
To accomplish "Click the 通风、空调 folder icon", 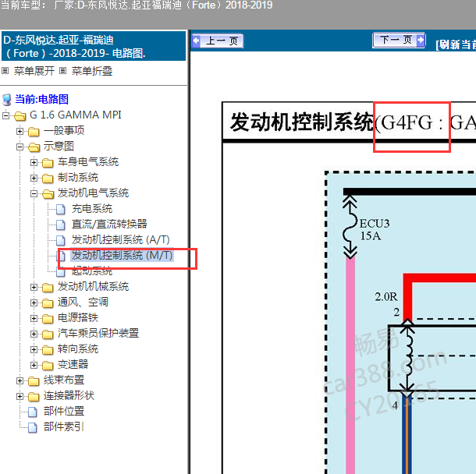I will [x=48, y=303].
